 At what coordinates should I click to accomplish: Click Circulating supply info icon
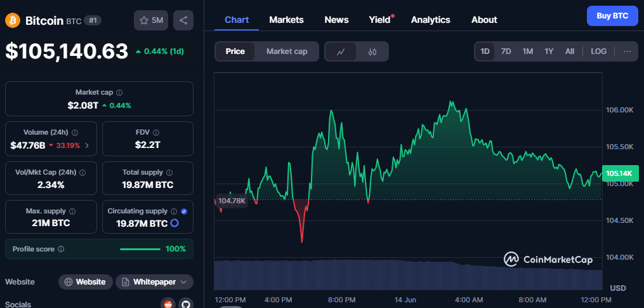click(174, 211)
